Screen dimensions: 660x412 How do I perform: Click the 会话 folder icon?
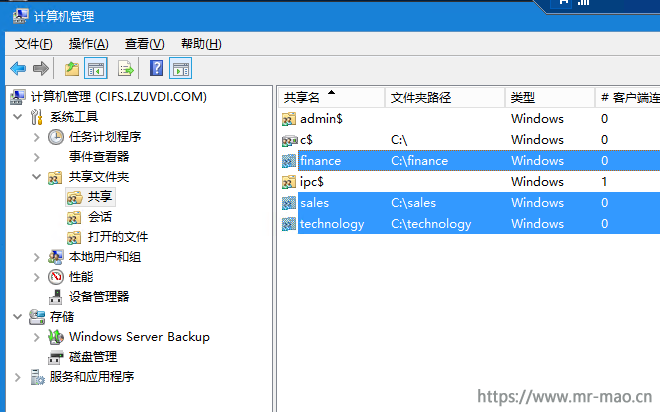coord(74,218)
